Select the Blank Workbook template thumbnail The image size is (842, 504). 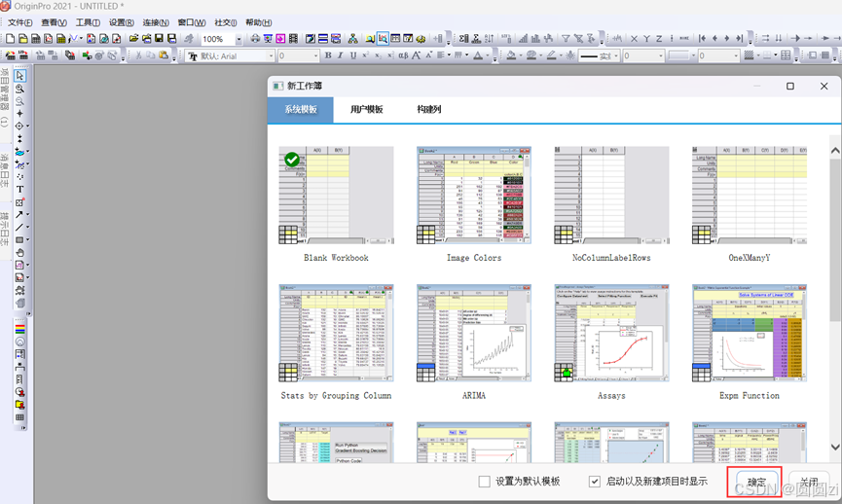coord(336,196)
